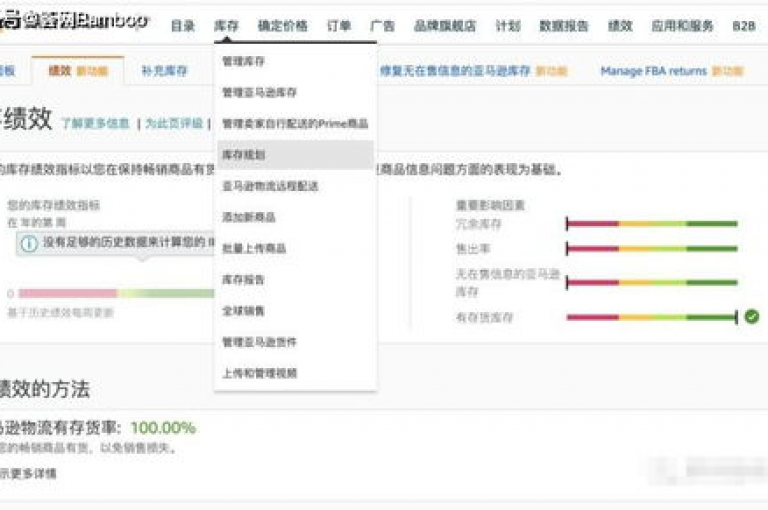
Task: Open the 绩效 top navigation menu
Action: click(620, 25)
